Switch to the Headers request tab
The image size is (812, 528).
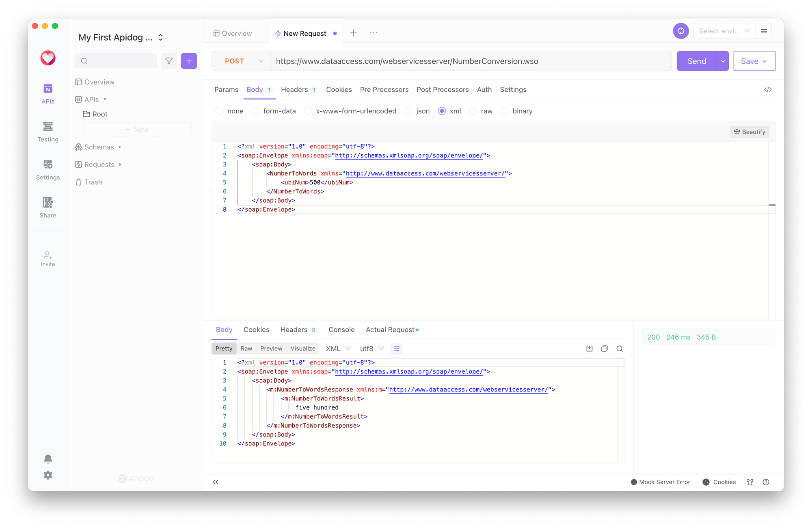click(x=294, y=90)
